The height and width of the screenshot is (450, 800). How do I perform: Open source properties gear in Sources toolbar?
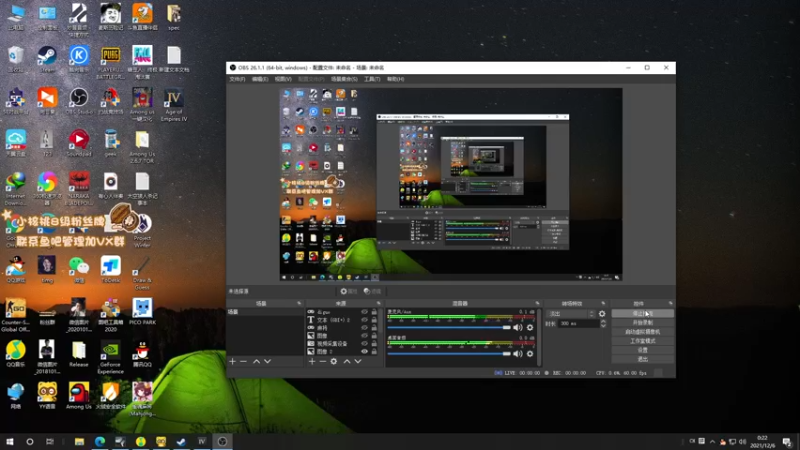(x=334, y=361)
